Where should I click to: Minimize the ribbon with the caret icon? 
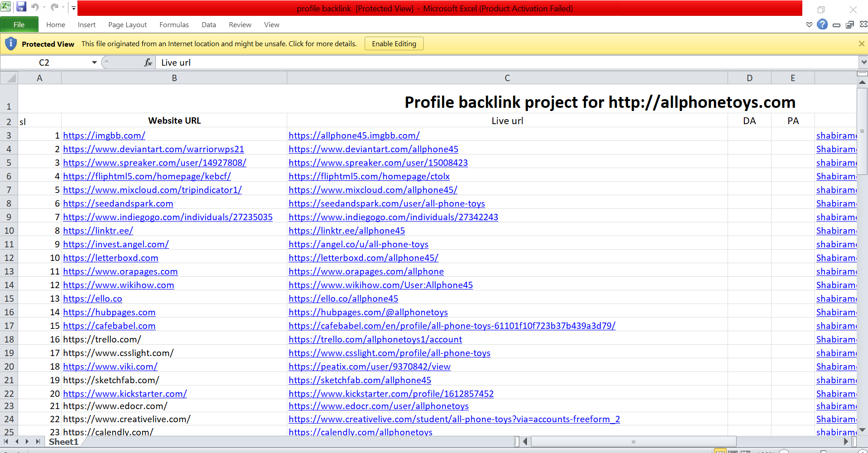click(x=809, y=24)
